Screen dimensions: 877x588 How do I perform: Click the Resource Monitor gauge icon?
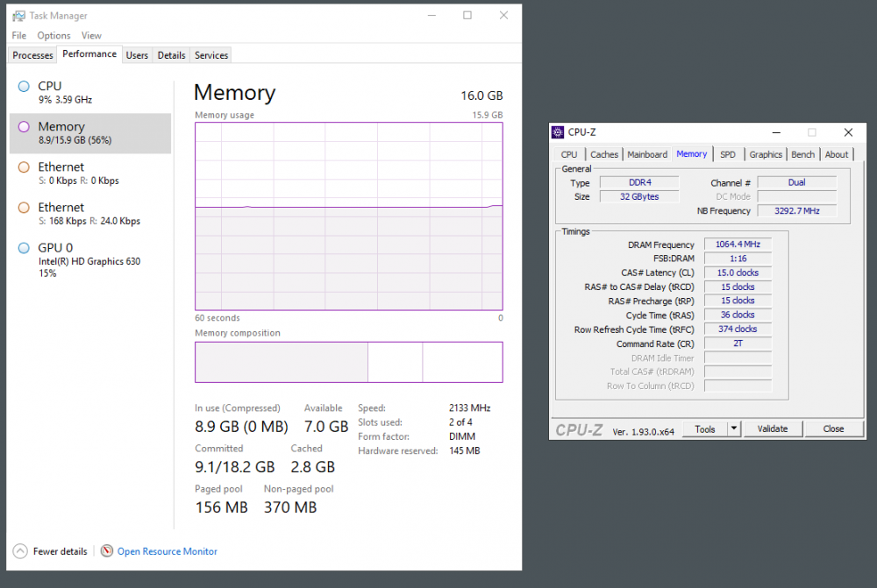[107, 551]
